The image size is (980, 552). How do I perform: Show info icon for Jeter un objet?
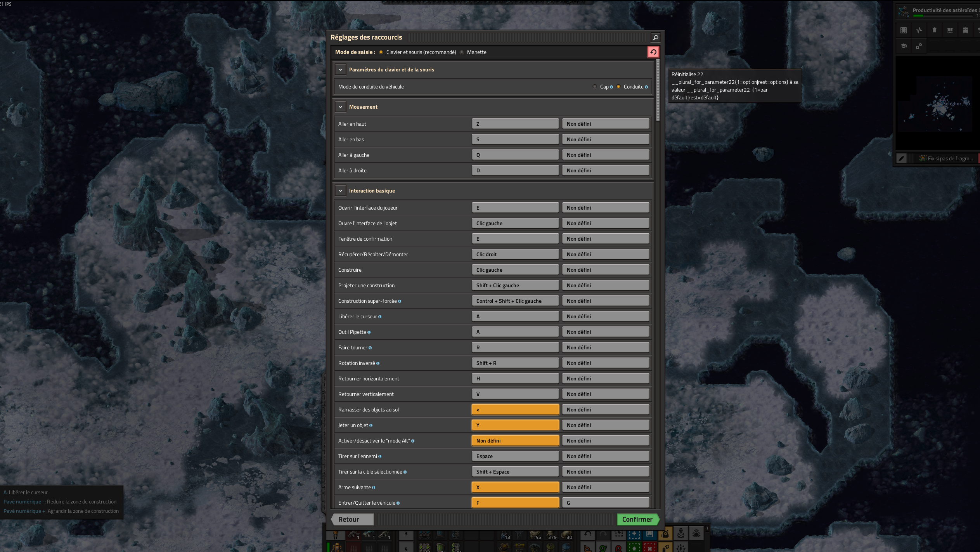[x=371, y=425]
